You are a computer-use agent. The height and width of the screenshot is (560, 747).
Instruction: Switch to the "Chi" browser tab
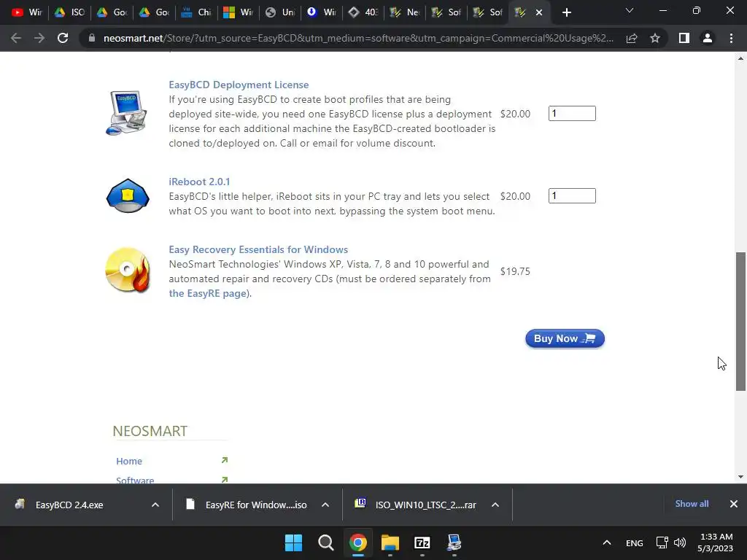coord(196,12)
